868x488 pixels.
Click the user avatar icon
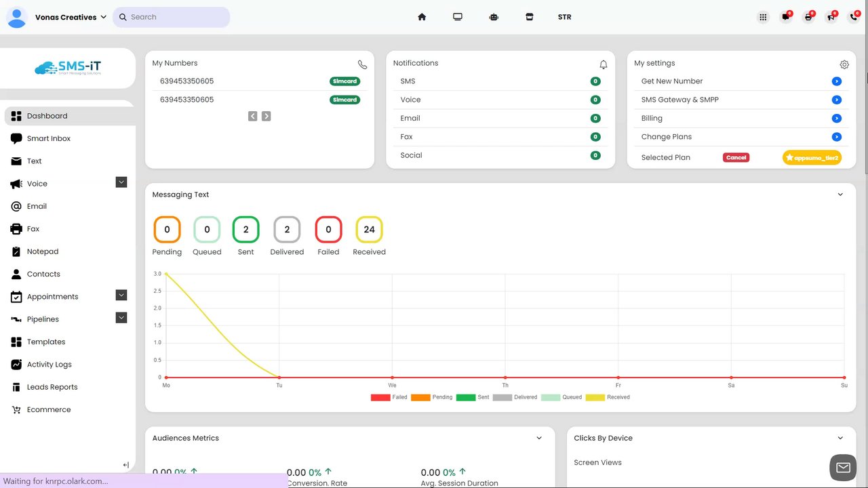[x=17, y=18]
